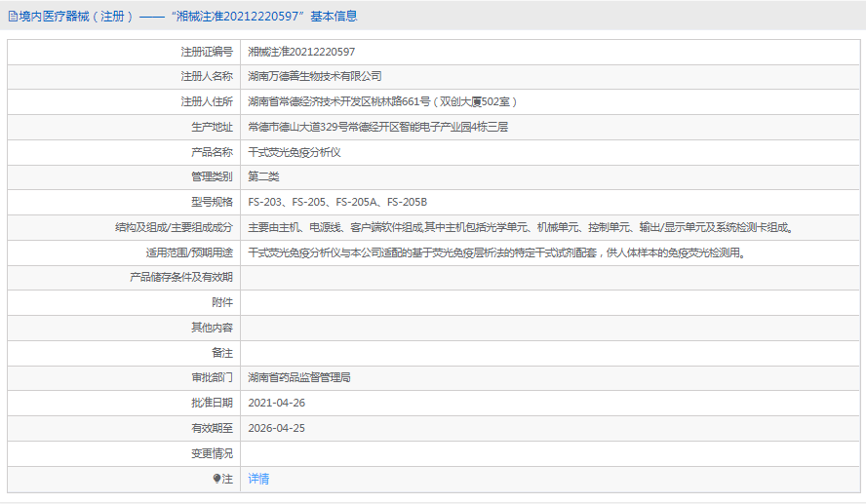The height and width of the screenshot is (504, 866).
Task: Select composition text starting 主要由主机、电源线
Action: click(x=522, y=227)
